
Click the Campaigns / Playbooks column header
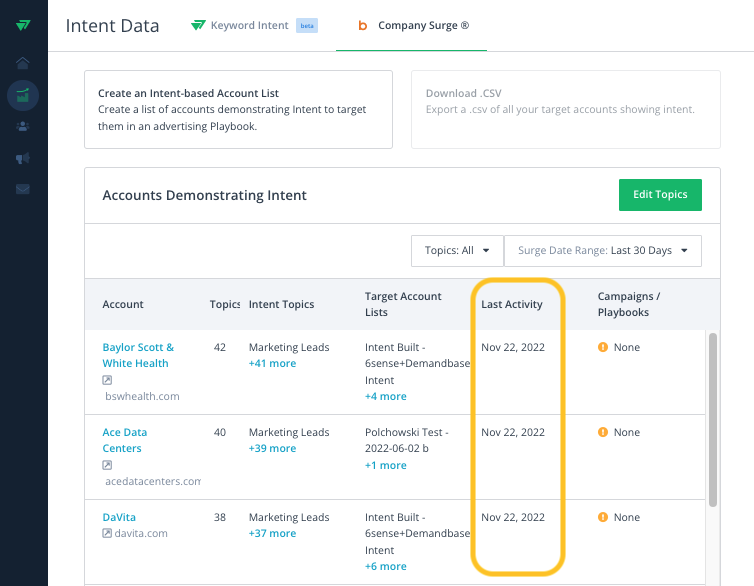point(629,304)
